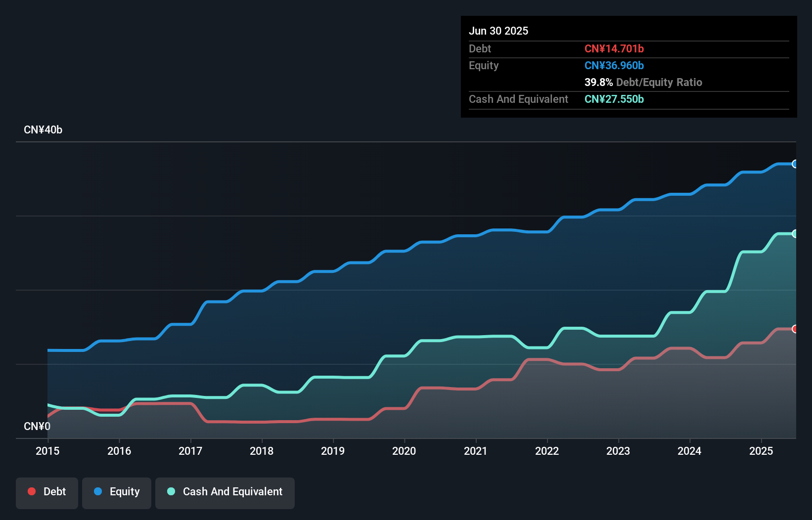Screen dimensions: 812x520
Task: Click the CN¥36.960b equity link
Action: click(614, 65)
